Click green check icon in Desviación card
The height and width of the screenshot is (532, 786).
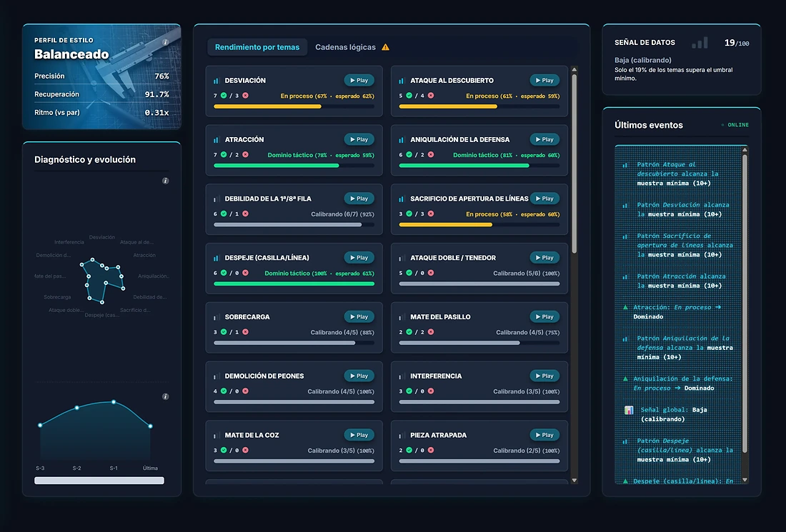(x=224, y=96)
